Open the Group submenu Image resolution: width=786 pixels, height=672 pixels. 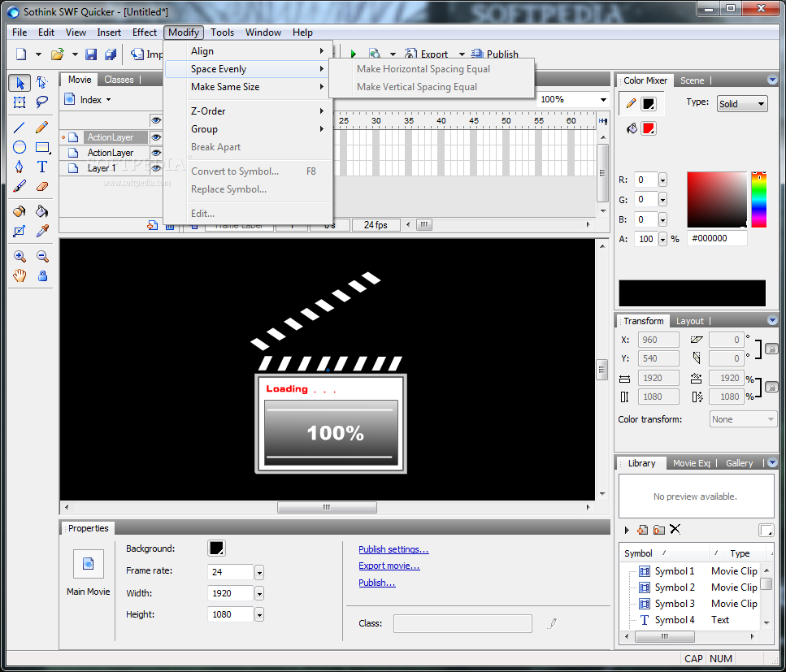pyautogui.click(x=248, y=128)
